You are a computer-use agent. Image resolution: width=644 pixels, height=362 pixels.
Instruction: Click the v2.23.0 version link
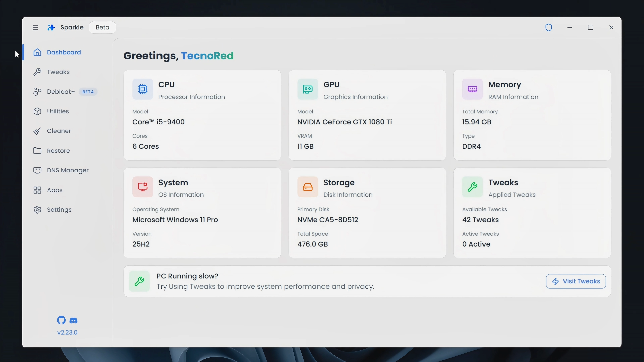67,332
